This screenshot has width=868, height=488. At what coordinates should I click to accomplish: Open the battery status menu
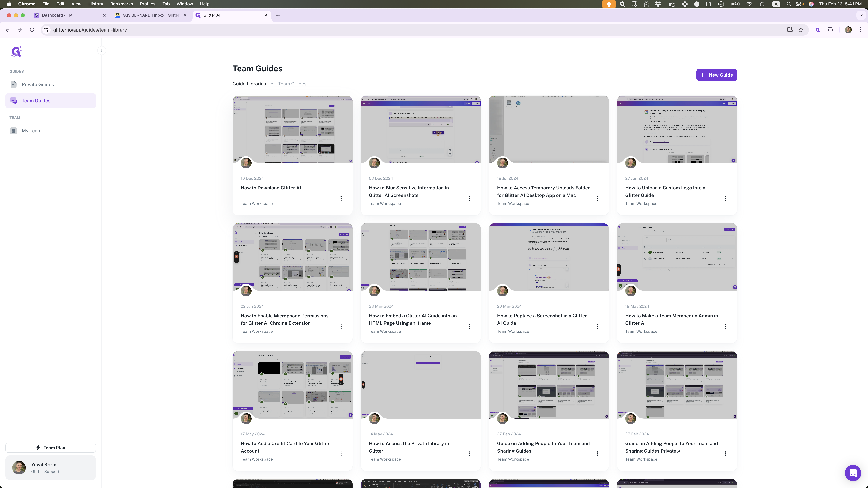coord(736,4)
